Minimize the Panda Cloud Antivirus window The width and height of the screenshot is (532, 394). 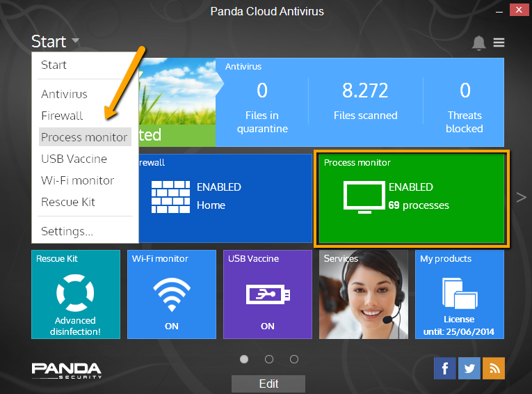click(499, 11)
